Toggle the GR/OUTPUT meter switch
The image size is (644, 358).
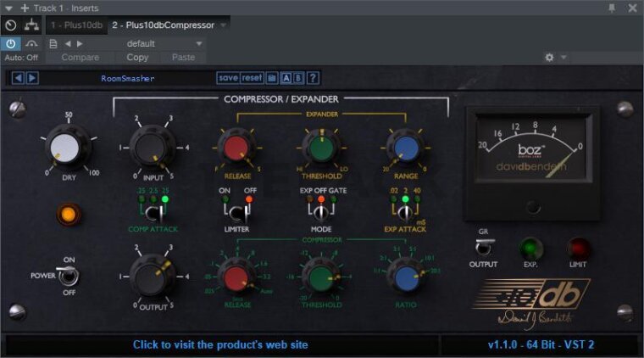(485, 246)
